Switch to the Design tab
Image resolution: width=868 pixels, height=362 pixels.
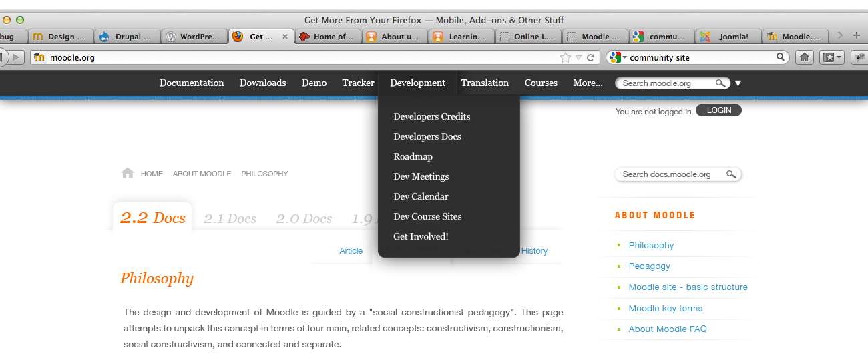60,37
